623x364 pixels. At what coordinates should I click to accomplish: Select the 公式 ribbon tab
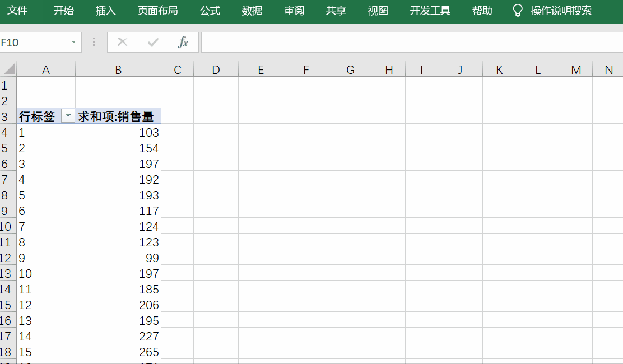tap(210, 11)
